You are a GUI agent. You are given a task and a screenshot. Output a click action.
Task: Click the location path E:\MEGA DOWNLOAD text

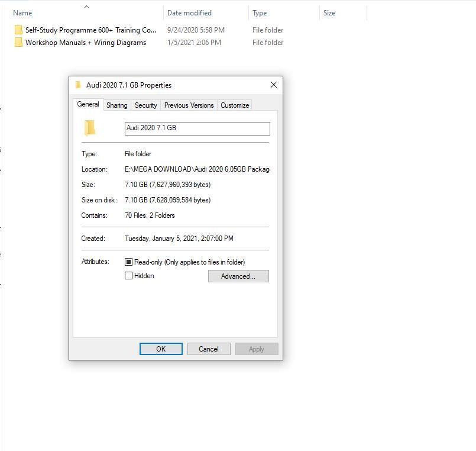[197, 169]
